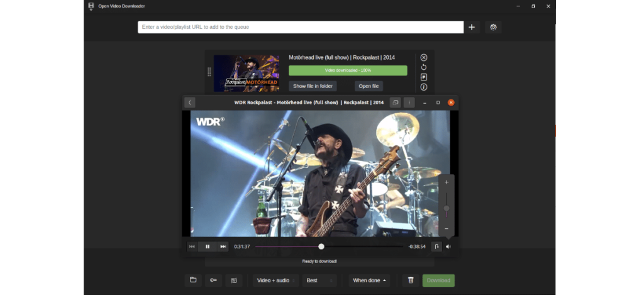644x295 pixels.
Task: Minimize the video player window
Action: [425, 103]
